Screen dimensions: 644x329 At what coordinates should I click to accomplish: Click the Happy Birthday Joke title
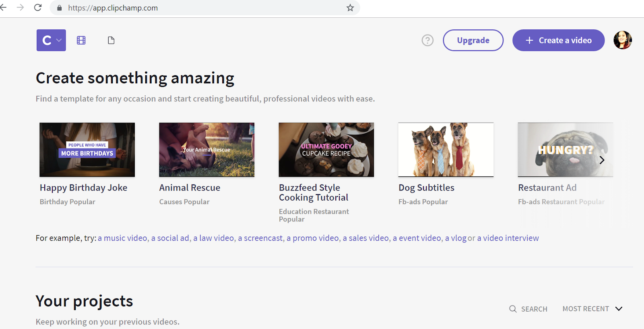[84, 188]
